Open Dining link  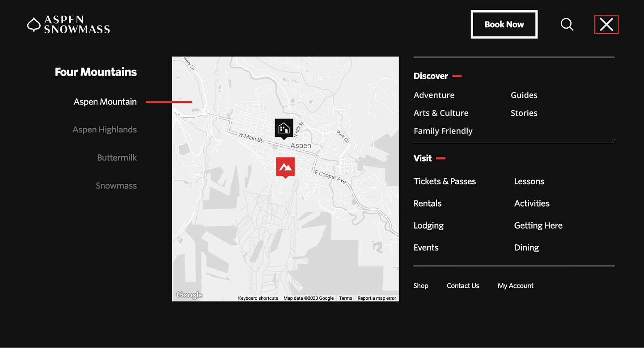[x=526, y=247]
